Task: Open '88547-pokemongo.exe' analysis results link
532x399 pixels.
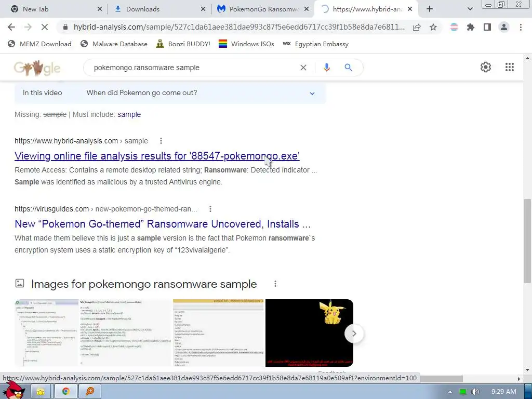Action: click(157, 156)
